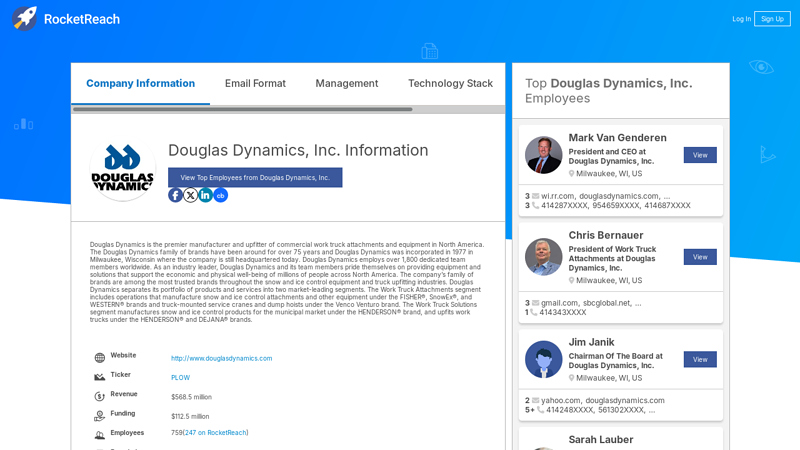
Task: Open the Technology Stack tab
Action: [450, 83]
